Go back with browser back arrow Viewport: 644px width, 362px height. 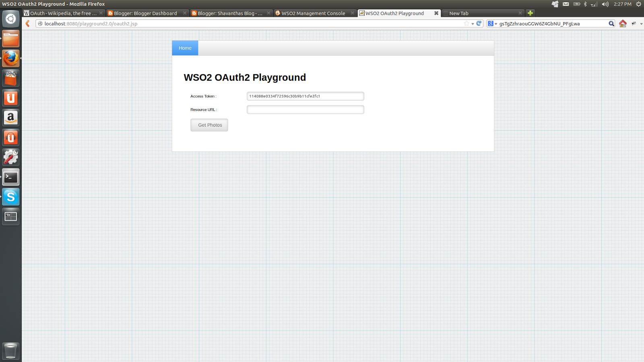click(x=28, y=24)
